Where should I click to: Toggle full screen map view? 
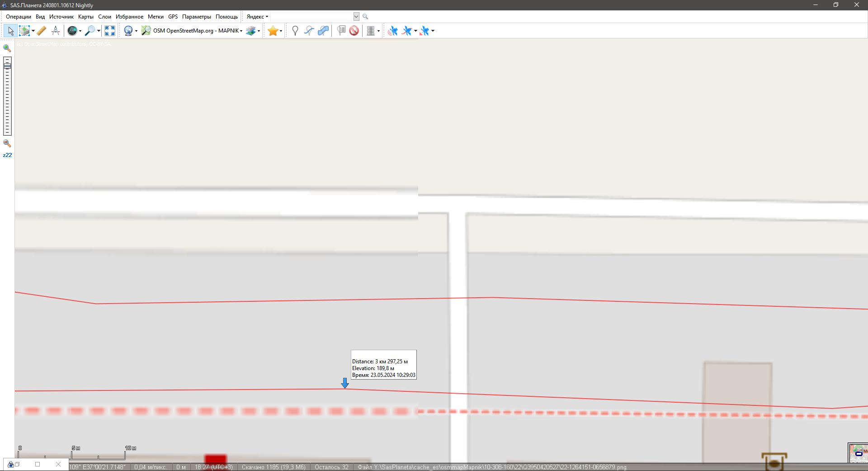click(x=110, y=31)
